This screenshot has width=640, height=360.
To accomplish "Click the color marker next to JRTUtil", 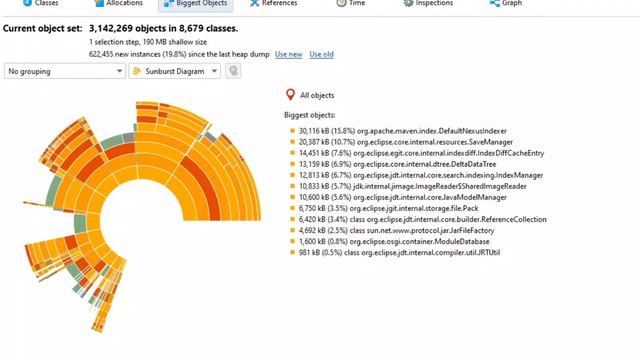I will (x=292, y=252).
